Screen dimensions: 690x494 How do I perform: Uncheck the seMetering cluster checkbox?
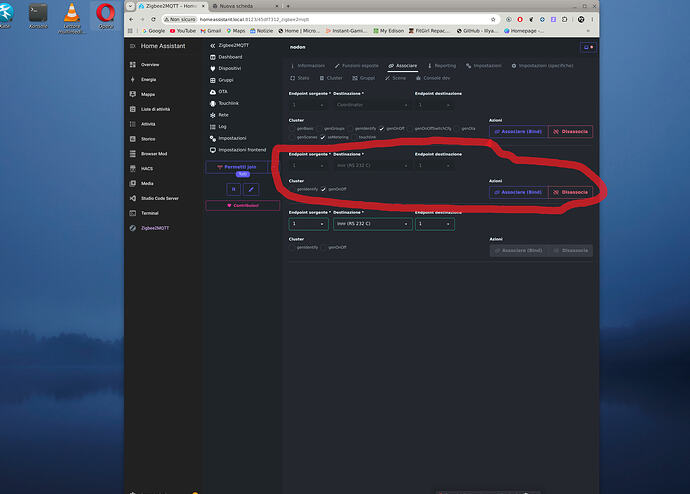[x=323, y=138]
